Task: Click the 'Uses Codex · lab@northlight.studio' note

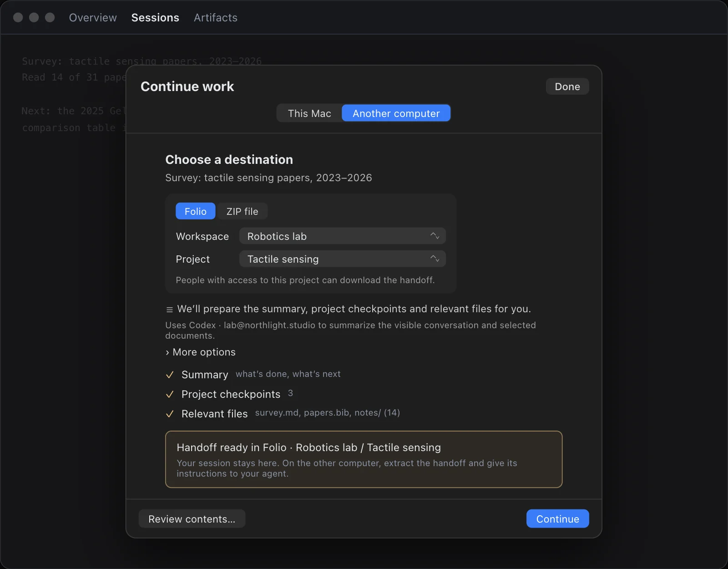Action: [x=350, y=330]
